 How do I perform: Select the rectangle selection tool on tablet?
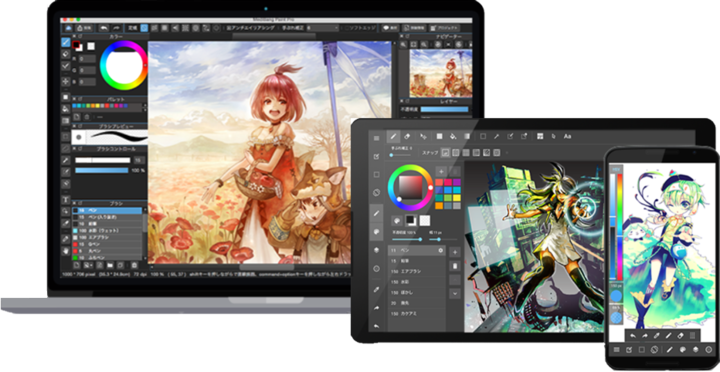coord(483,136)
